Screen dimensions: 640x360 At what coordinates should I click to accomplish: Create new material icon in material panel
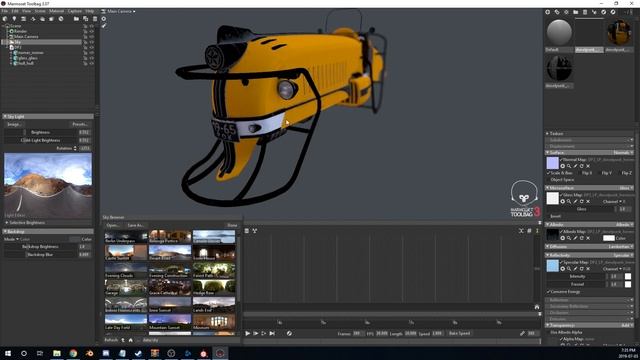click(548, 12)
